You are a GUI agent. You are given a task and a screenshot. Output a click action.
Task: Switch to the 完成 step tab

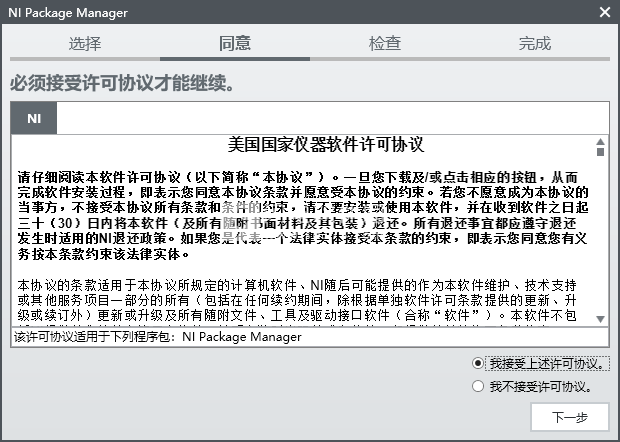pyautogui.click(x=535, y=43)
